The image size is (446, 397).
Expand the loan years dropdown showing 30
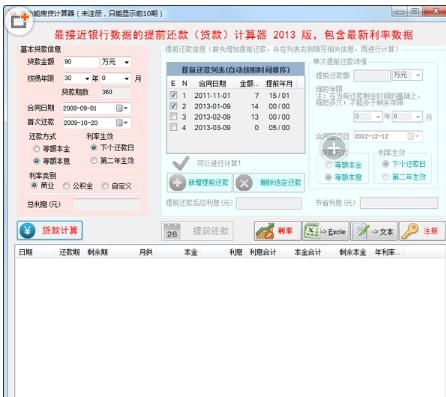(x=76, y=78)
